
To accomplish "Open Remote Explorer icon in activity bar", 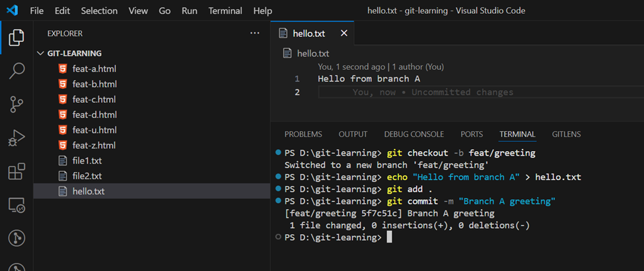I will [17, 205].
